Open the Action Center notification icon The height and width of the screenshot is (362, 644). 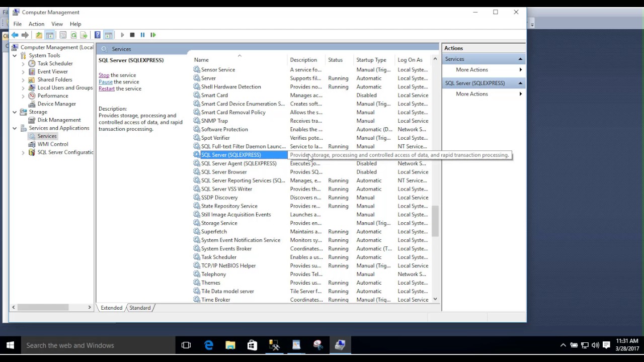[x=607, y=345]
